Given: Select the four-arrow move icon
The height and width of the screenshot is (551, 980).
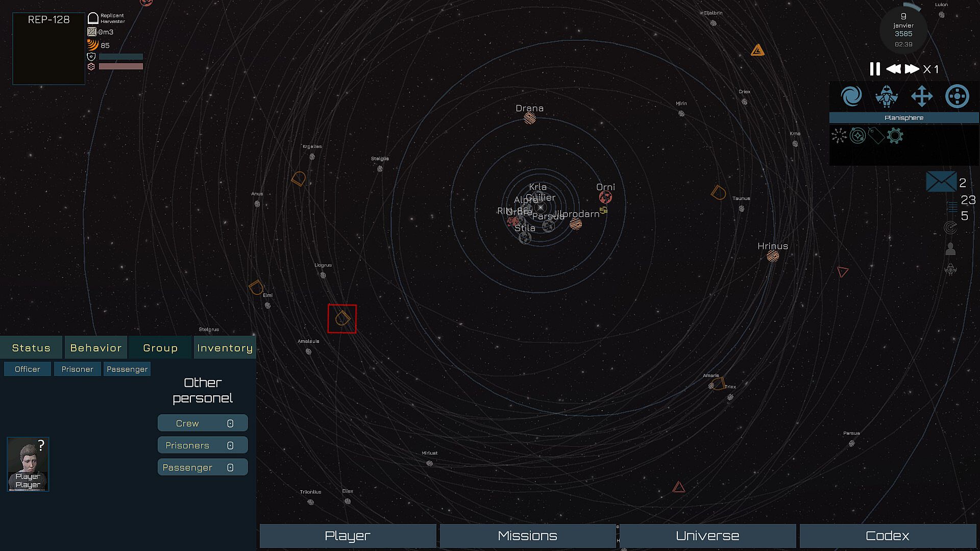Looking at the screenshot, I should coord(922,96).
